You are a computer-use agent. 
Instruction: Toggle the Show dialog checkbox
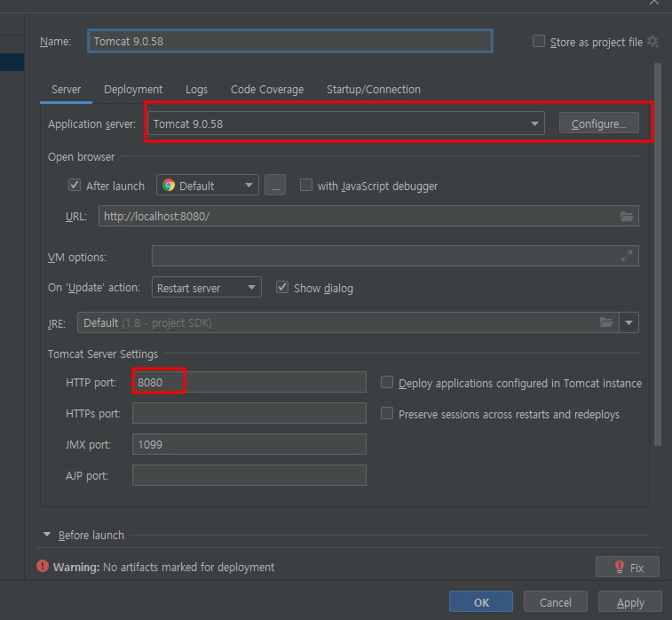click(282, 287)
